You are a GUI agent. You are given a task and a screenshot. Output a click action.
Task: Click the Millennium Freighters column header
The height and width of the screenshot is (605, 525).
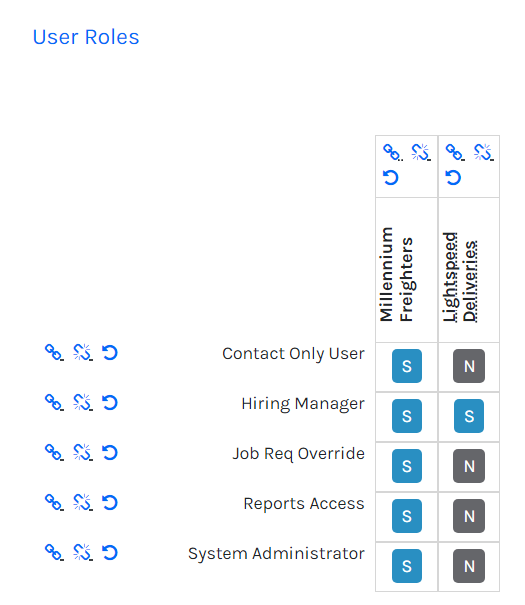click(x=397, y=274)
